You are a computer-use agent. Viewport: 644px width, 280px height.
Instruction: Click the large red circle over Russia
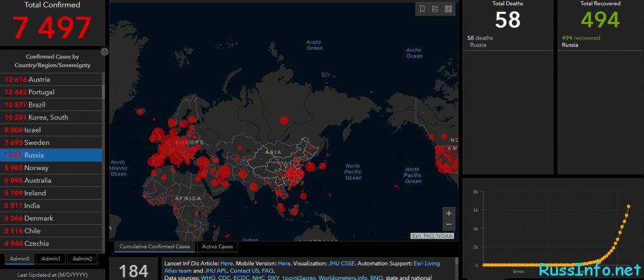point(284,120)
